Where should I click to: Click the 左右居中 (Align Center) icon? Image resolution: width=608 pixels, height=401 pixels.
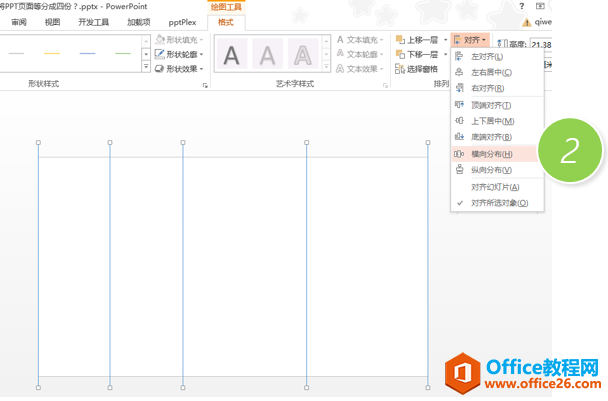coord(460,73)
